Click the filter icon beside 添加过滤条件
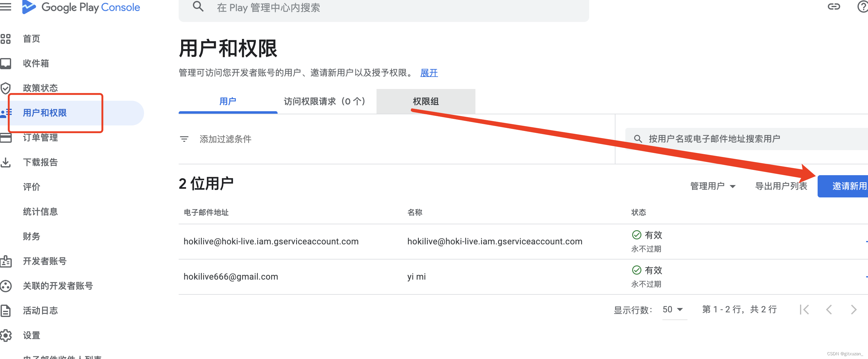 184,139
